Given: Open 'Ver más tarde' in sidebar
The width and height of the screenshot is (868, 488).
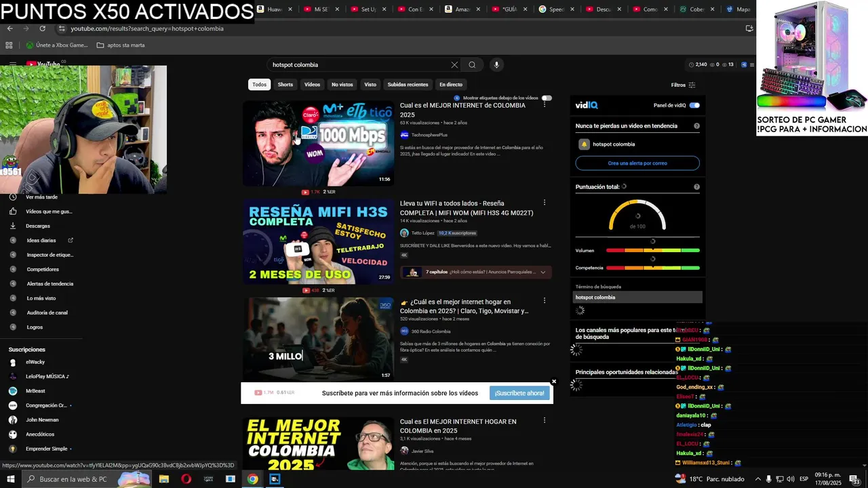Looking at the screenshot, I should click(41, 197).
